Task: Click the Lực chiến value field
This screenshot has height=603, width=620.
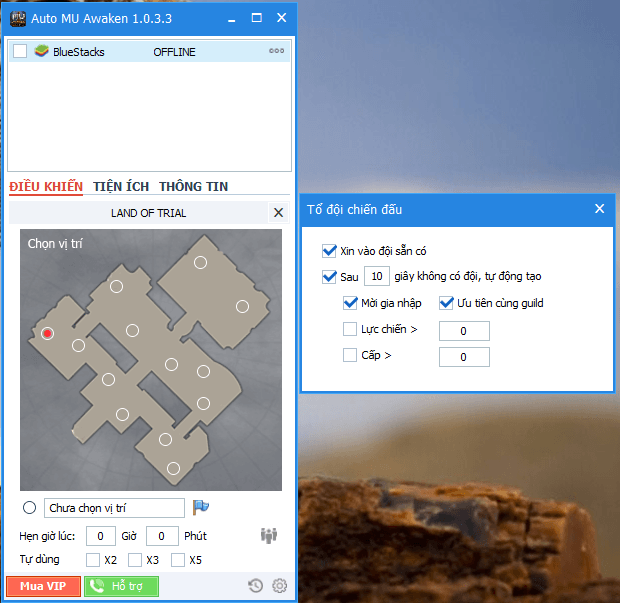Action: 464,331
